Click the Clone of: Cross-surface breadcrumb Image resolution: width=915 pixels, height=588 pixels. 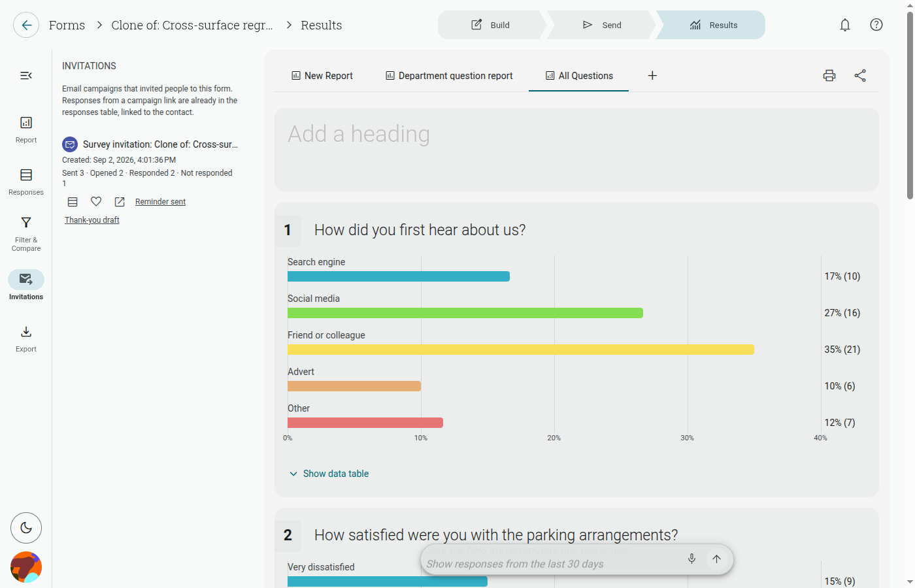tap(192, 25)
